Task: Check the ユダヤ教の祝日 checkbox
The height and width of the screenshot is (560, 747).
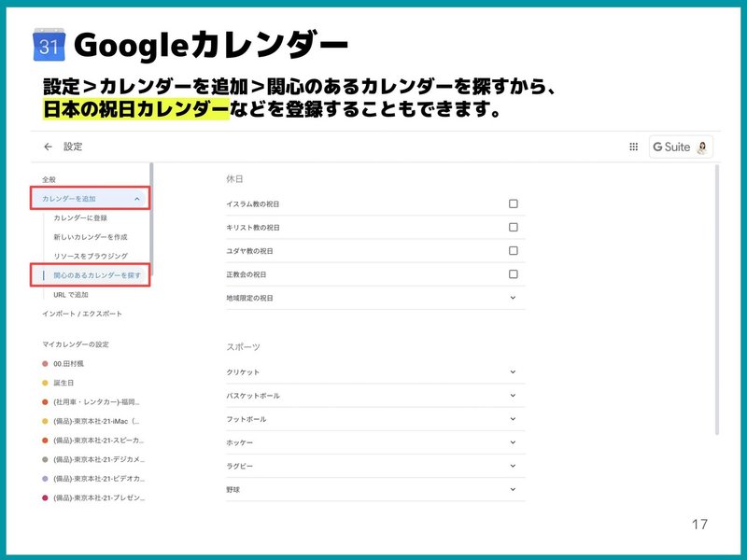Action: point(513,250)
